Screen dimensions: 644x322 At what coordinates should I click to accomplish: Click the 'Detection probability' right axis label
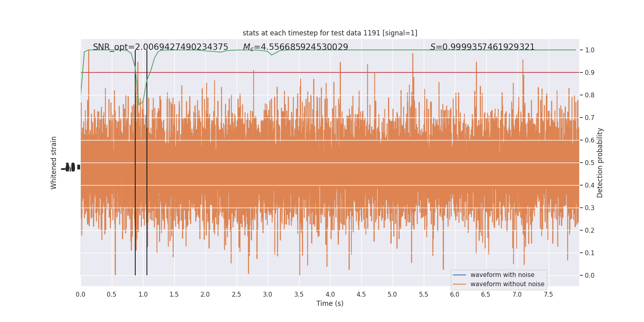coord(600,163)
